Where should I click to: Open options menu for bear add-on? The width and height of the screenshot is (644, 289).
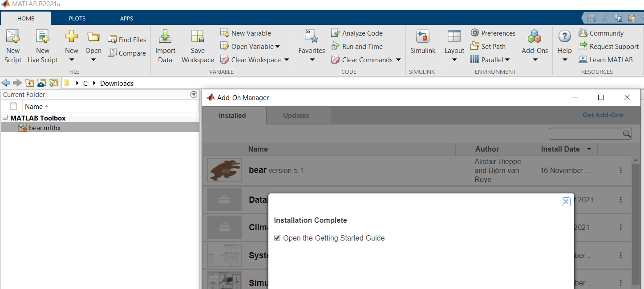click(621, 170)
